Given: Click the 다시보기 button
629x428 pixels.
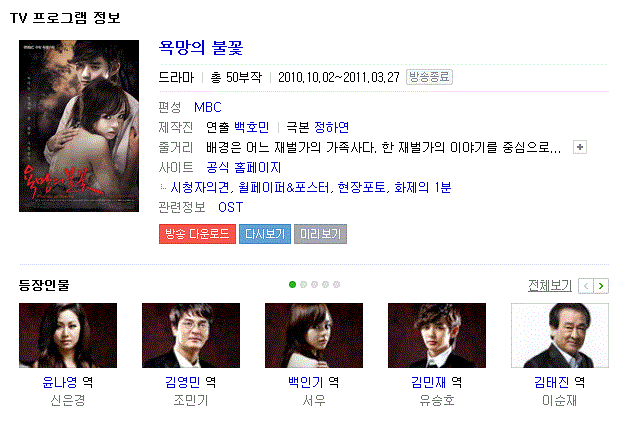Looking at the screenshot, I should click(x=265, y=234).
